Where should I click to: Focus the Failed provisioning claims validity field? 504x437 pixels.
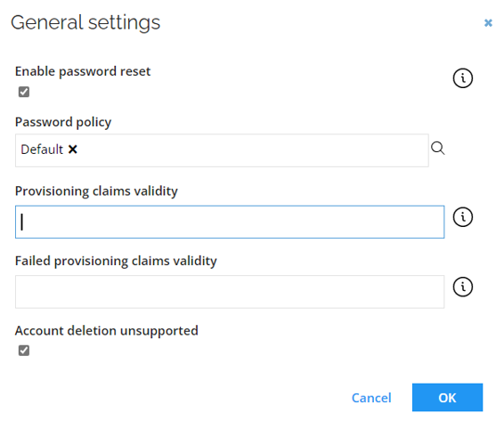pyautogui.click(x=230, y=292)
